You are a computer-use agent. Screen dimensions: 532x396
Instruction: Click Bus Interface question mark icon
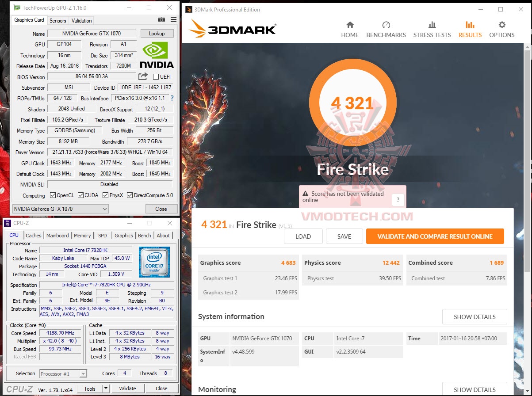pyautogui.click(x=172, y=98)
